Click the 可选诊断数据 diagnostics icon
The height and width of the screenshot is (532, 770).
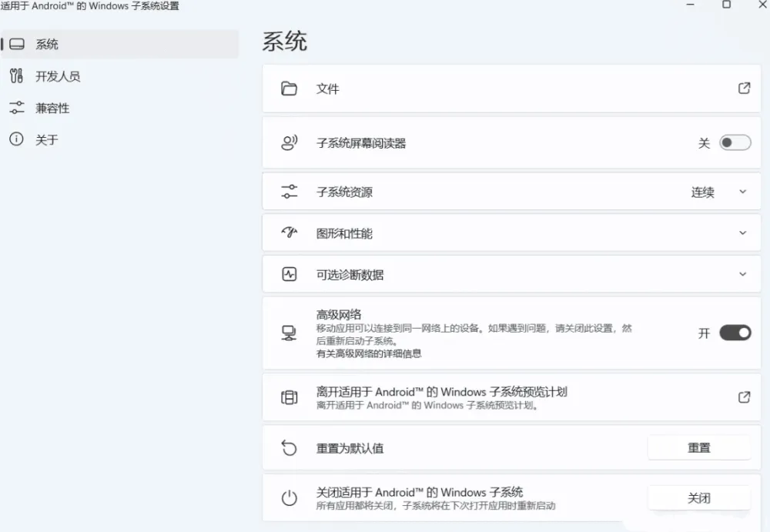tap(289, 274)
